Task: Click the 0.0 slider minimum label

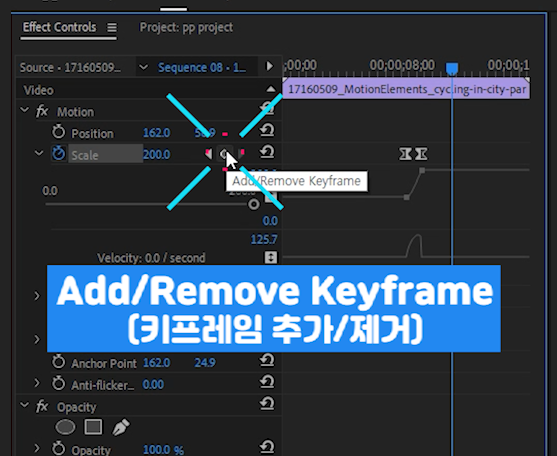Action: pyautogui.click(x=50, y=191)
